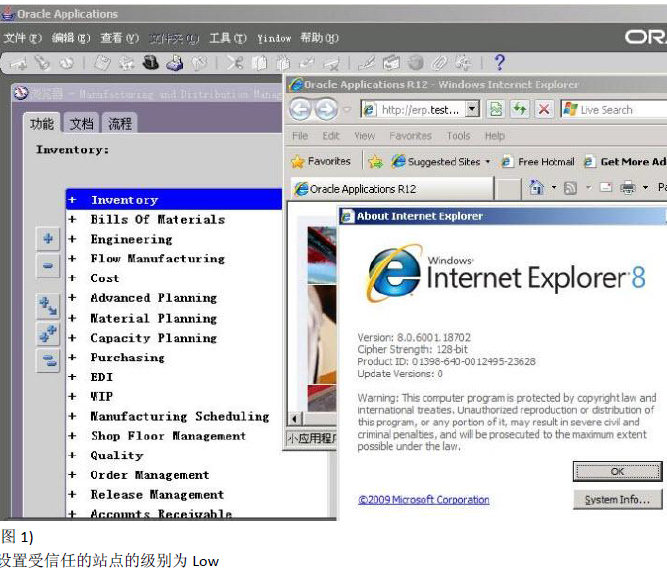Switch to the 流程 tab
The height and width of the screenshot is (578, 667).
[x=120, y=123]
